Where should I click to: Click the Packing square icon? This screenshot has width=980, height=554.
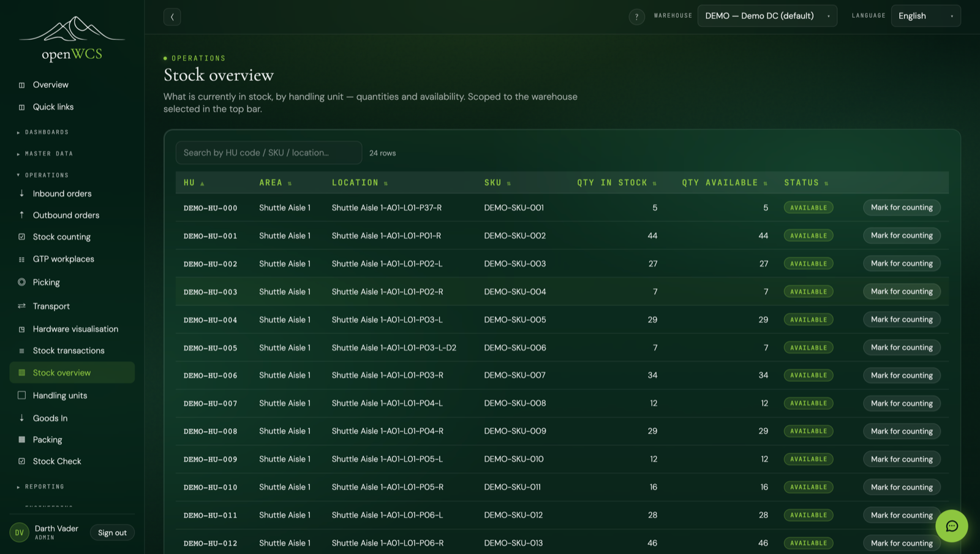22,439
